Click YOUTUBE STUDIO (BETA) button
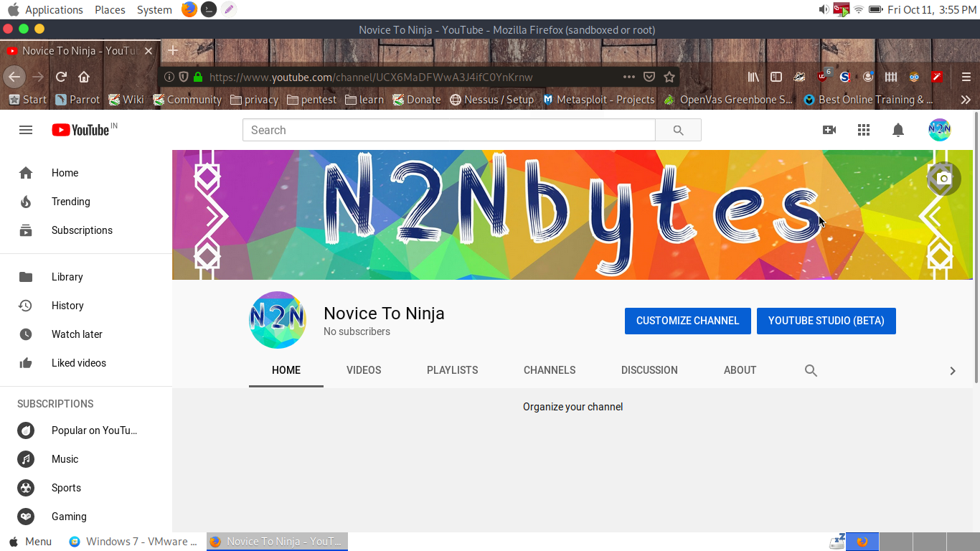This screenshot has width=980, height=551. tap(826, 321)
